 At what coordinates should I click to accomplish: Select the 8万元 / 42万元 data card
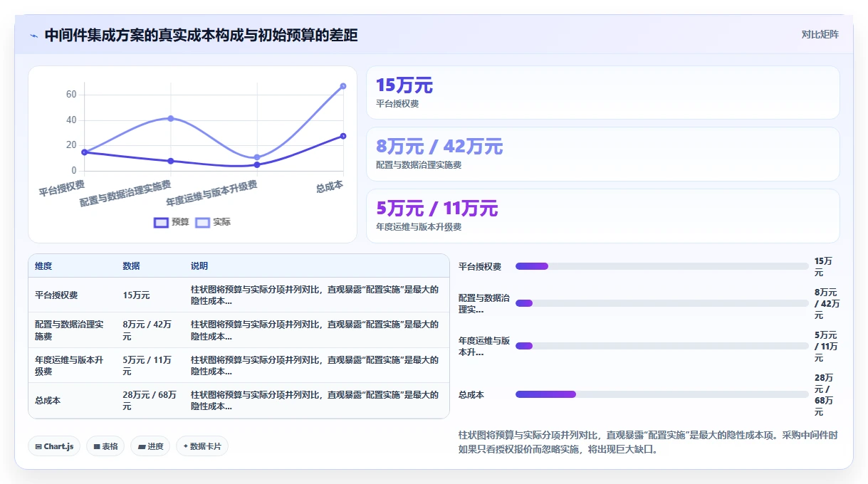click(x=603, y=154)
